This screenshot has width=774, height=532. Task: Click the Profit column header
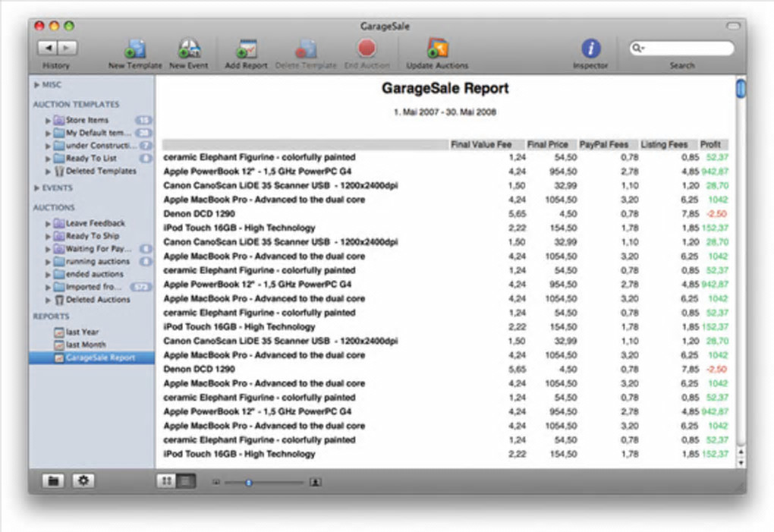pyautogui.click(x=710, y=144)
